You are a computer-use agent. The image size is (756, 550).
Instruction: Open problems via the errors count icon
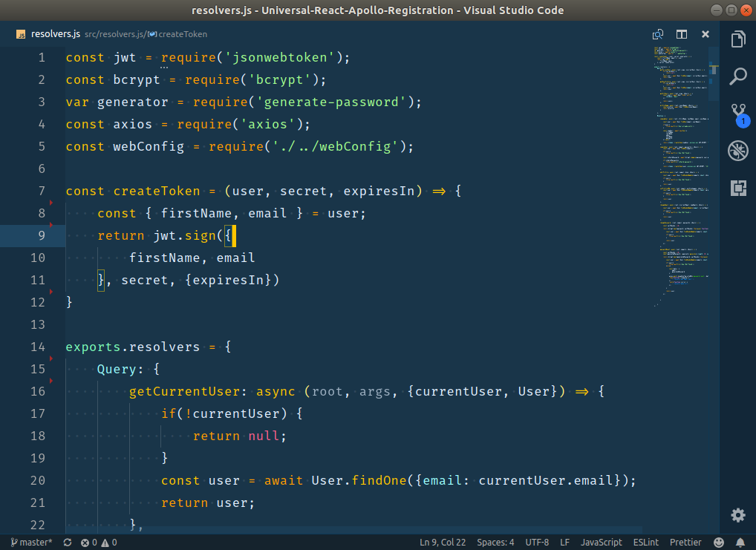click(88, 543)
